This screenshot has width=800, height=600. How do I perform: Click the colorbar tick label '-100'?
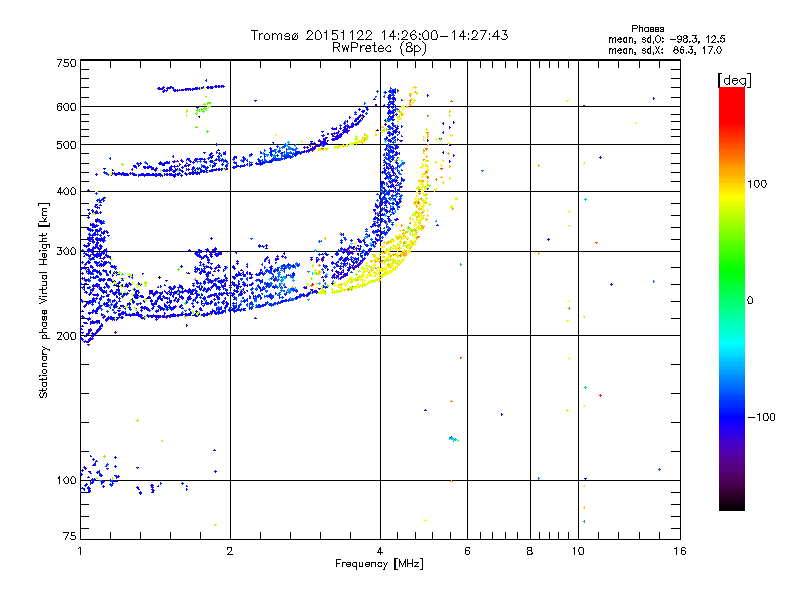[762, 417]
